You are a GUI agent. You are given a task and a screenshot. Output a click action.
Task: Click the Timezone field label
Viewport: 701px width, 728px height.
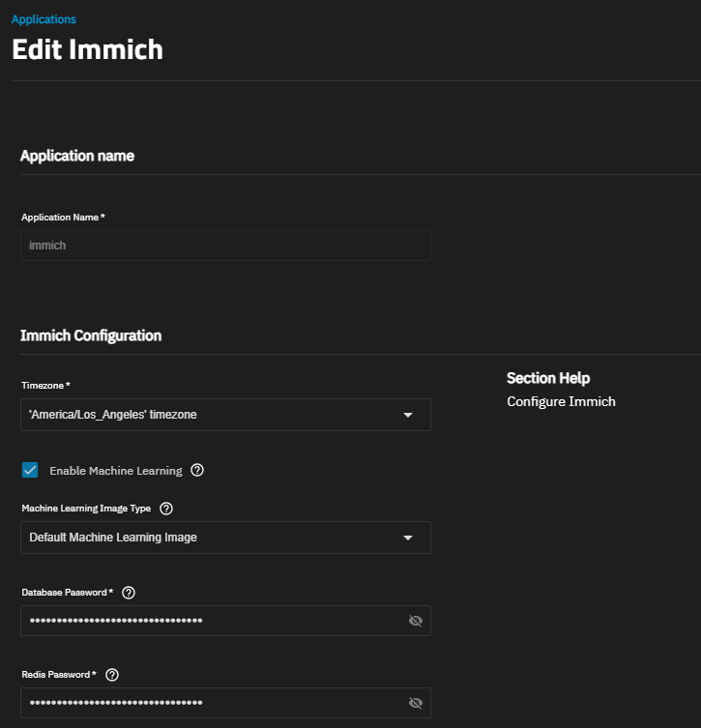44,386
